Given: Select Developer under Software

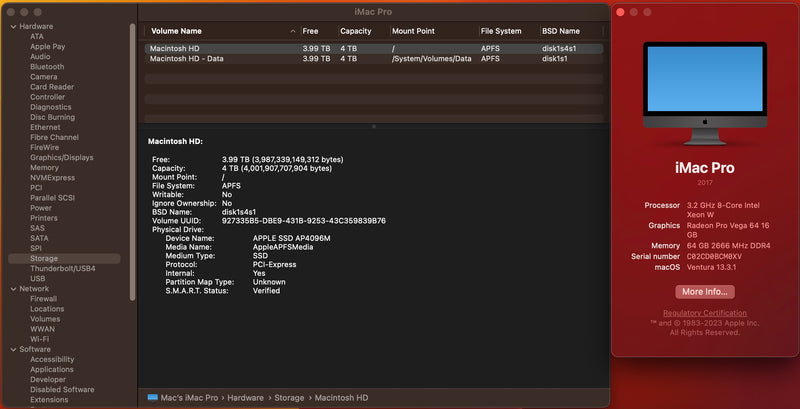Looking at the screenshot, I should tap(47, 379).
